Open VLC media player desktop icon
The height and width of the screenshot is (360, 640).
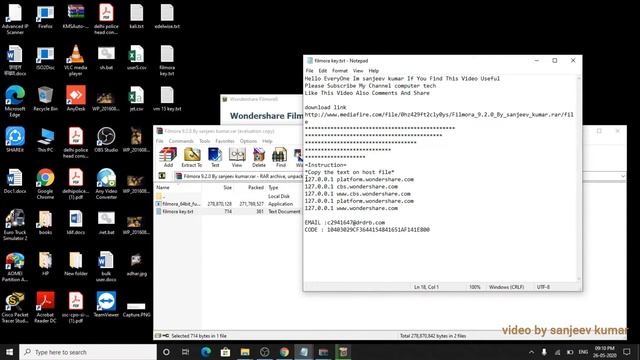click(x=76, y=60)
